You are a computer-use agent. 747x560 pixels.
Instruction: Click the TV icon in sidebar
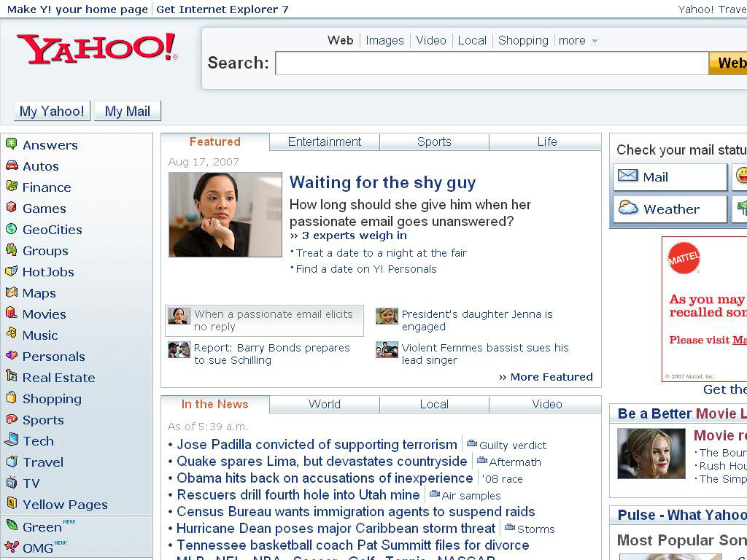(x=12, y=482)
